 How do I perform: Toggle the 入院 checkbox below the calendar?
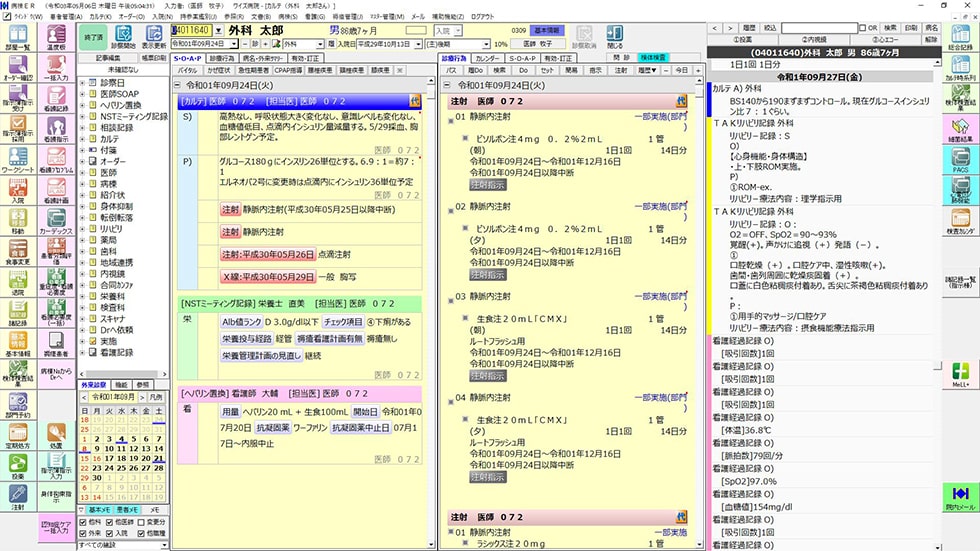110,534
